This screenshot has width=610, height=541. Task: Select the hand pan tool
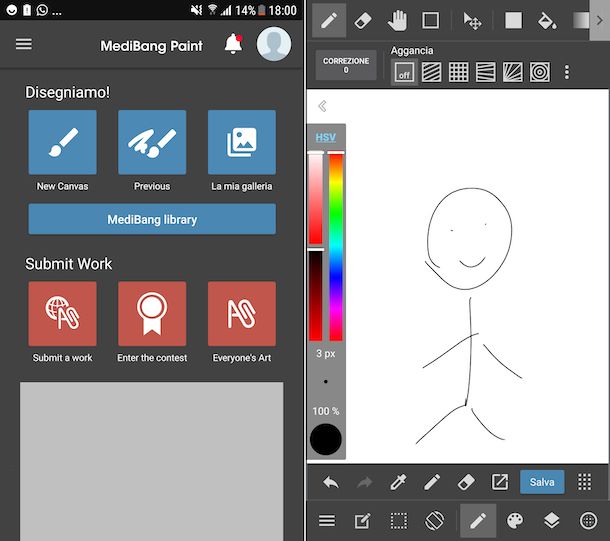tap(397, 20)
